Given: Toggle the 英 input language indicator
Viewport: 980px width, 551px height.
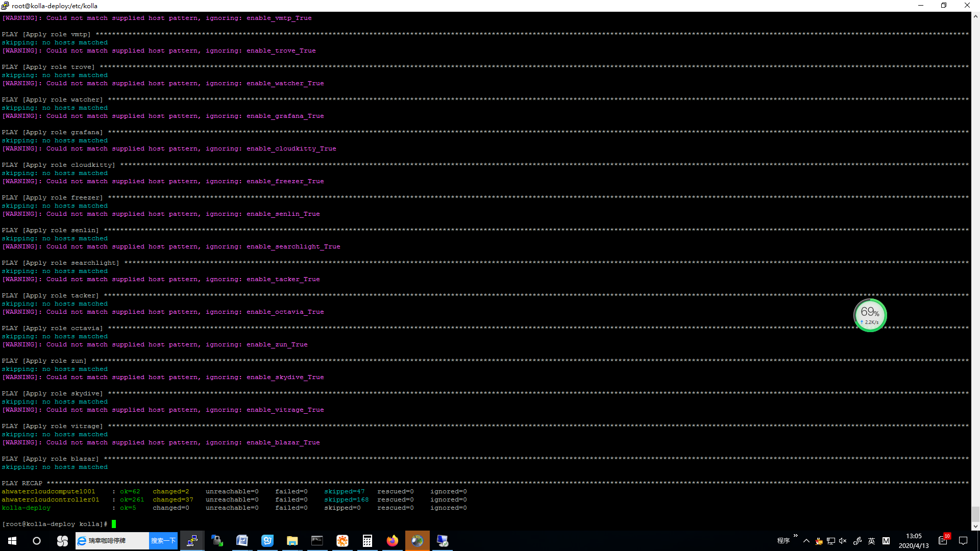Looking at the screenshot, I should (x=871, y=541).
